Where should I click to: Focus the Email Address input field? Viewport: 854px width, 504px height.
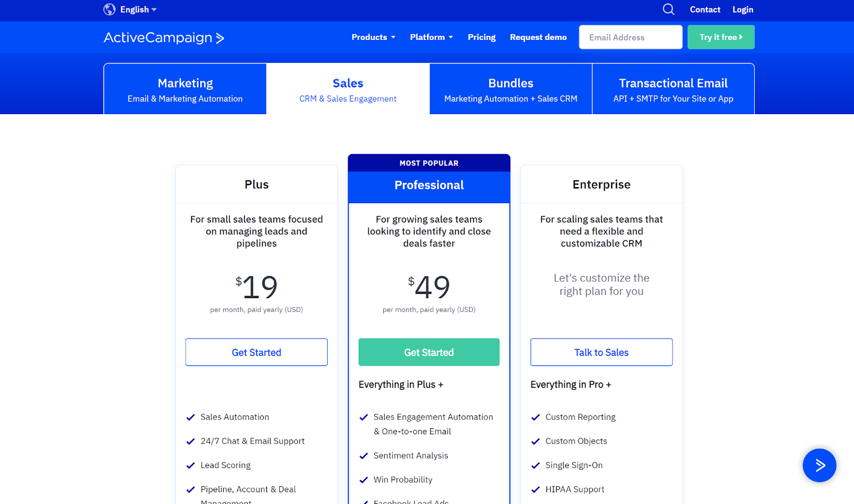coord(631,37)
